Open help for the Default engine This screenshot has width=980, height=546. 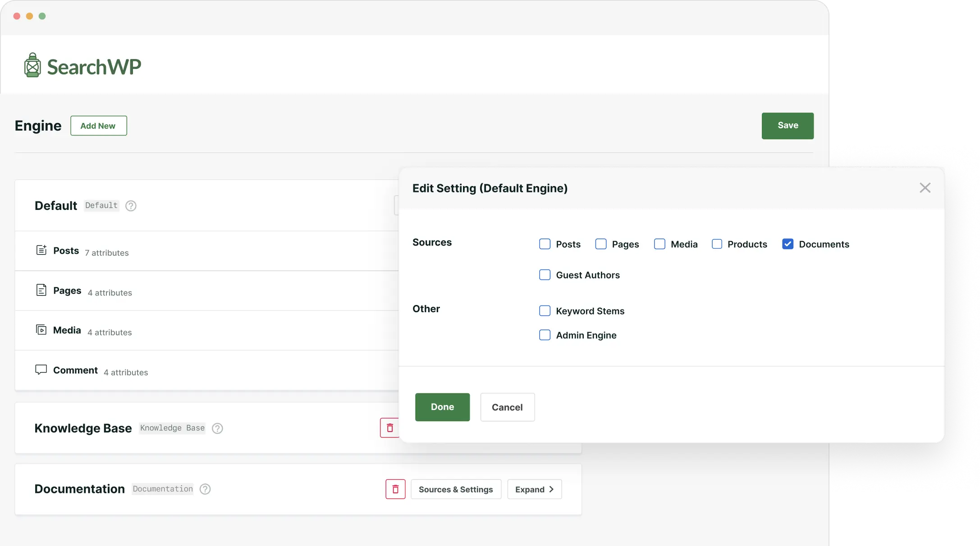click(131, 206)
